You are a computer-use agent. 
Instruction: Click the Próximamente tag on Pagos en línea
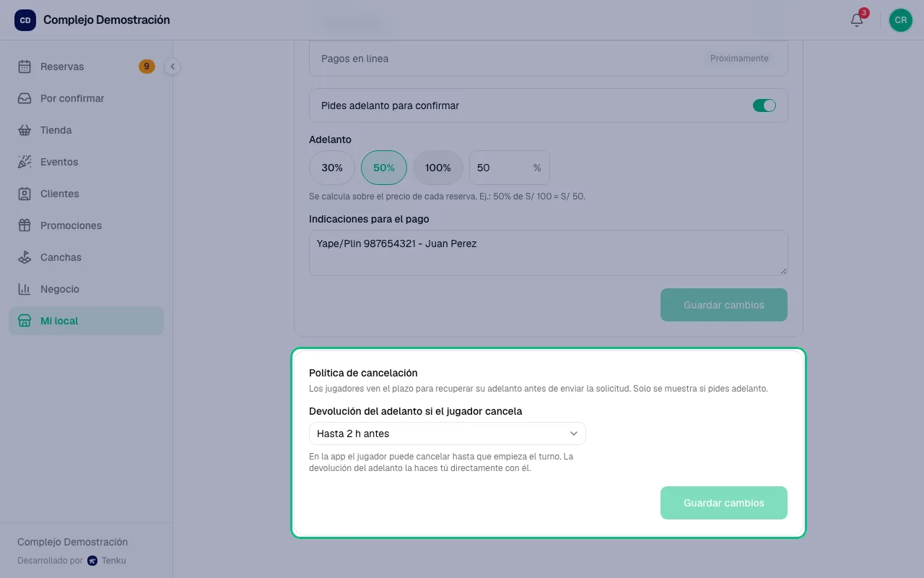[739, 59]
